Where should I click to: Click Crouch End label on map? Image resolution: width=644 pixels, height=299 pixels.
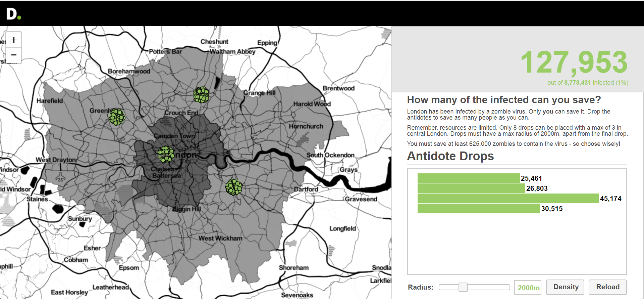181,113
